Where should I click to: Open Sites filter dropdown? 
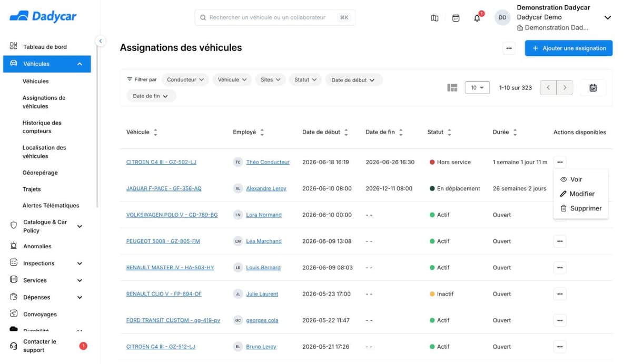pos(271,79)
